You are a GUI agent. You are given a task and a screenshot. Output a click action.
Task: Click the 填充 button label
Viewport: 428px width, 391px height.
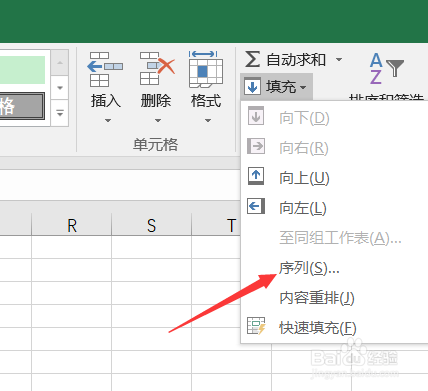tap(281, 87)
